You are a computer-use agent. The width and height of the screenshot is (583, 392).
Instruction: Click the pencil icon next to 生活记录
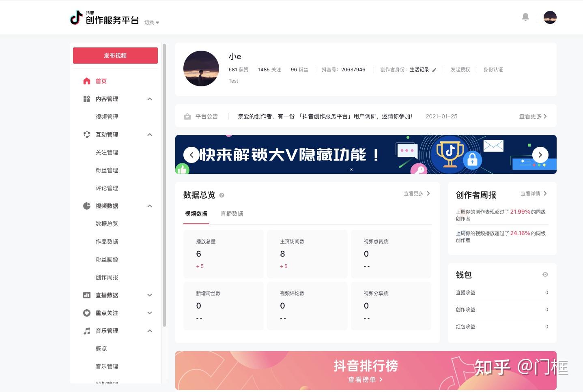434,70
